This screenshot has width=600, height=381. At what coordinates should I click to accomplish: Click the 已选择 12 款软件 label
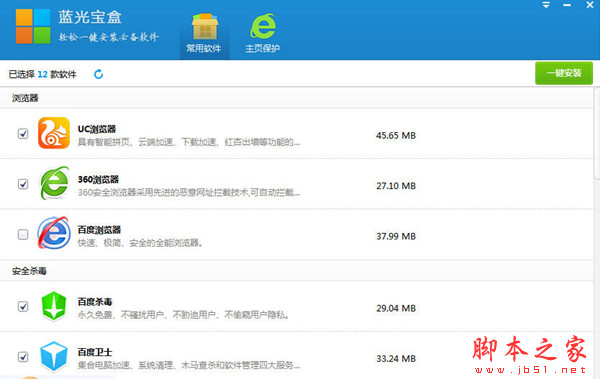pos(42,74)
